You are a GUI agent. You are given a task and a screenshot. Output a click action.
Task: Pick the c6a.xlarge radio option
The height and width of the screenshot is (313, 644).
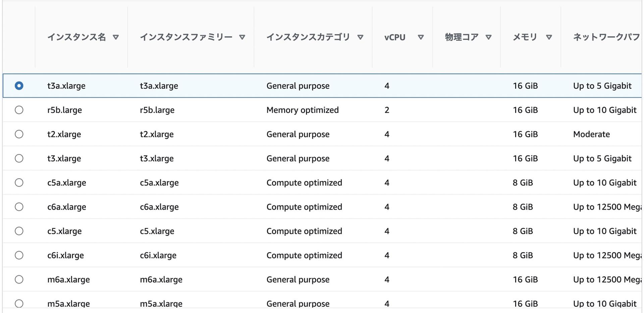click(19, 207)
